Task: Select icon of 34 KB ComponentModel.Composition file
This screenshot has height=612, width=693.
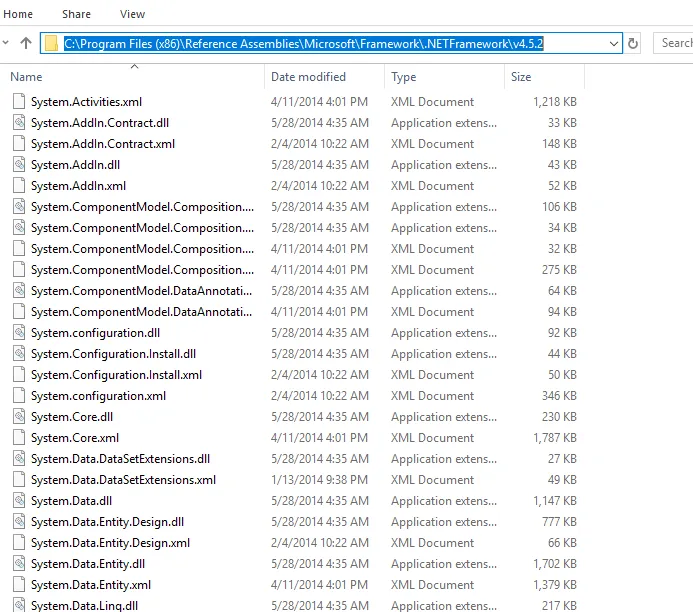Action: pos(19,227)
